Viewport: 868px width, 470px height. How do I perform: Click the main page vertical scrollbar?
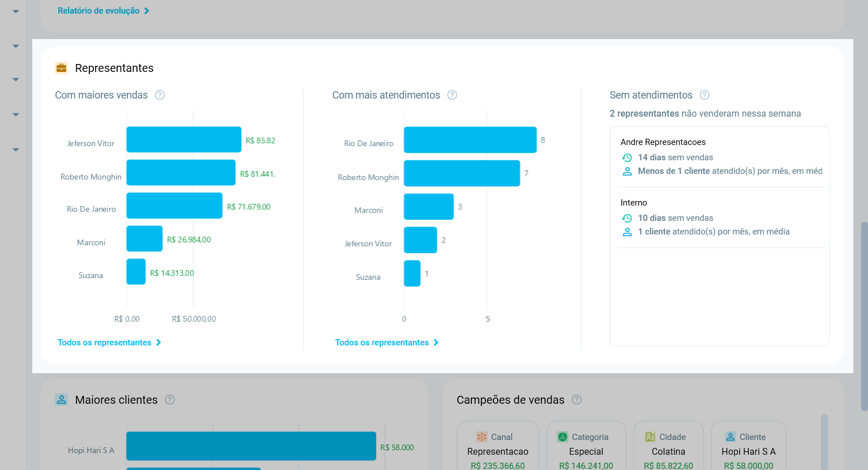[x=864, y=316]
